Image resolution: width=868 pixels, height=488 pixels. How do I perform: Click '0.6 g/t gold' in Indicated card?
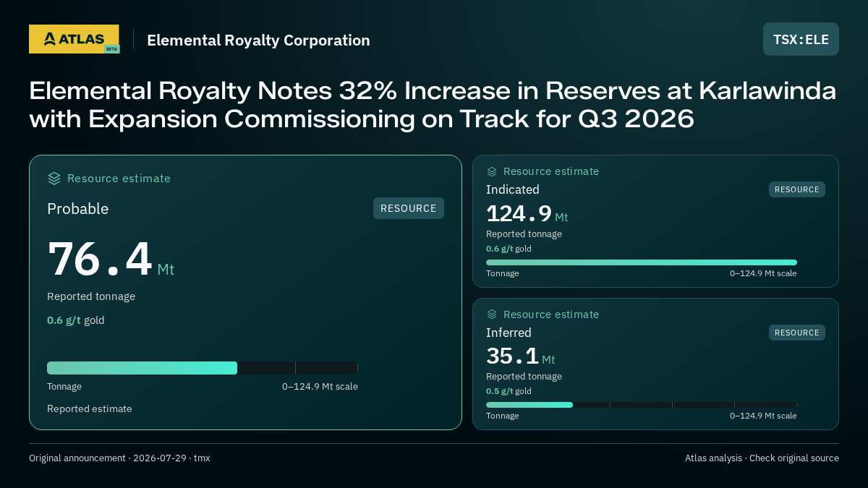point(509,249)
